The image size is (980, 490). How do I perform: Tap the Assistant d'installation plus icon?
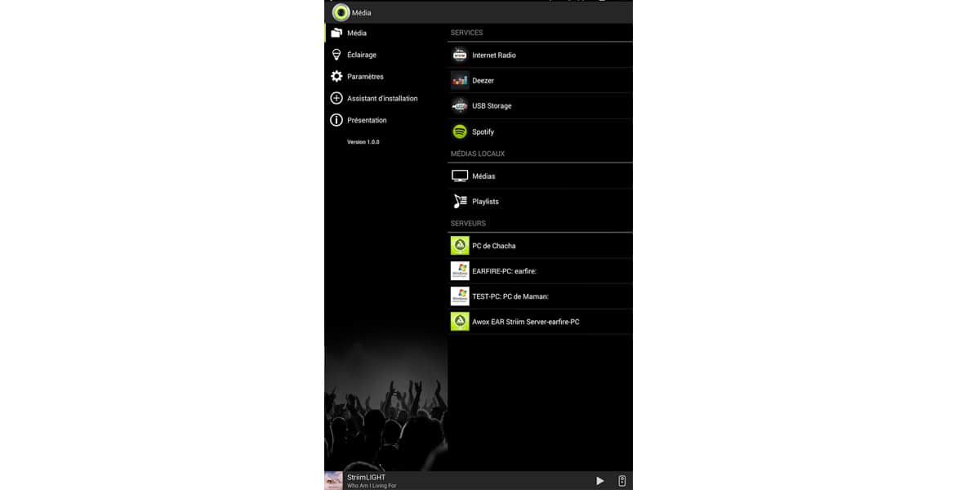(336, 98)
